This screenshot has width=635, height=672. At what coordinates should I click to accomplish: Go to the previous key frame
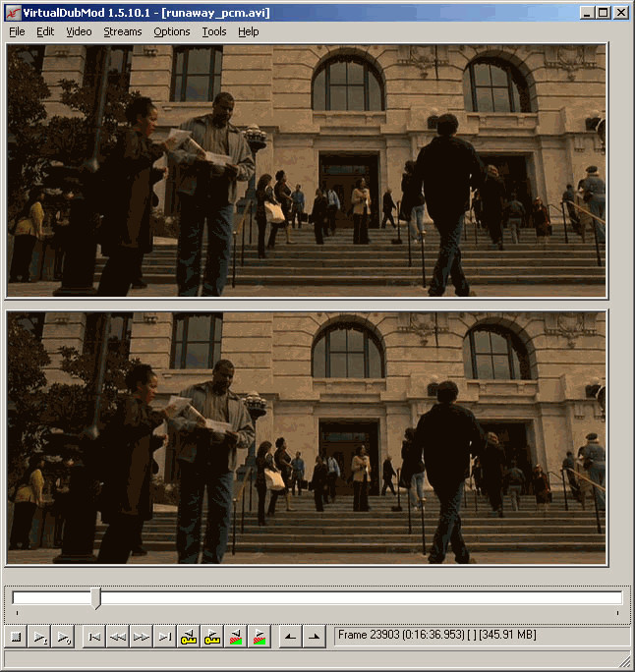point(189,637)
